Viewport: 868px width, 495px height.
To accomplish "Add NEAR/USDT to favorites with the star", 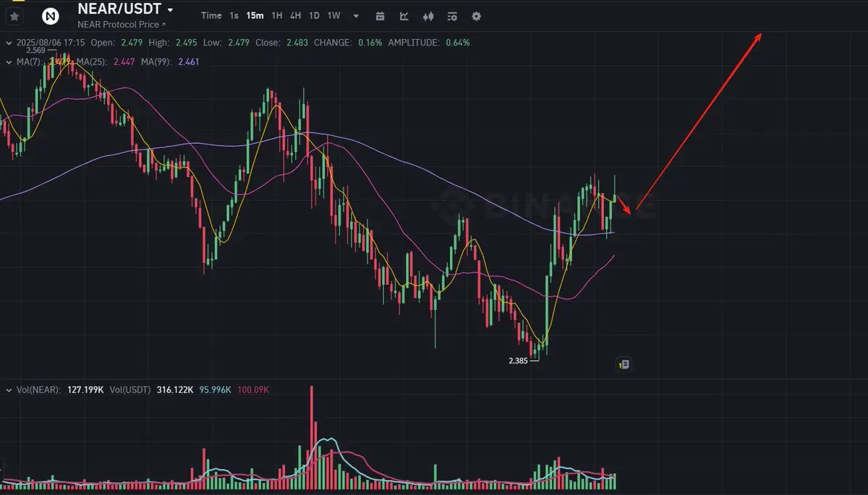I will [x=14, y=16].
